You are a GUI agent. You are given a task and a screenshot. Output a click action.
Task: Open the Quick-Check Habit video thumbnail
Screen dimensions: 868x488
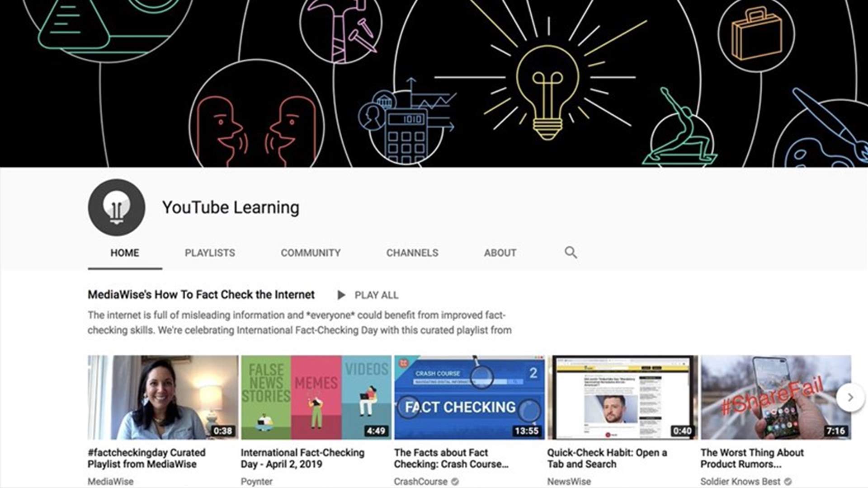(623, 397)
